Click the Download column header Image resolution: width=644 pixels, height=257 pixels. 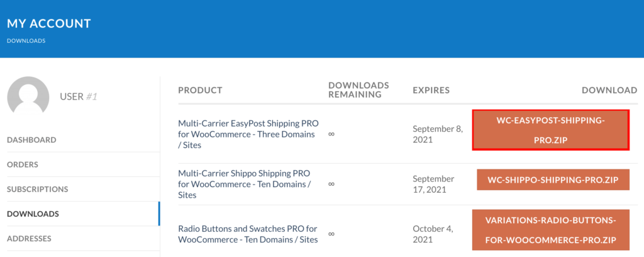609,90
